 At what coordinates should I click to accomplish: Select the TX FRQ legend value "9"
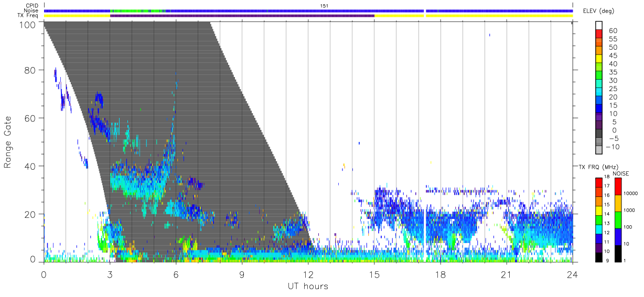click(x=606, y=260)
